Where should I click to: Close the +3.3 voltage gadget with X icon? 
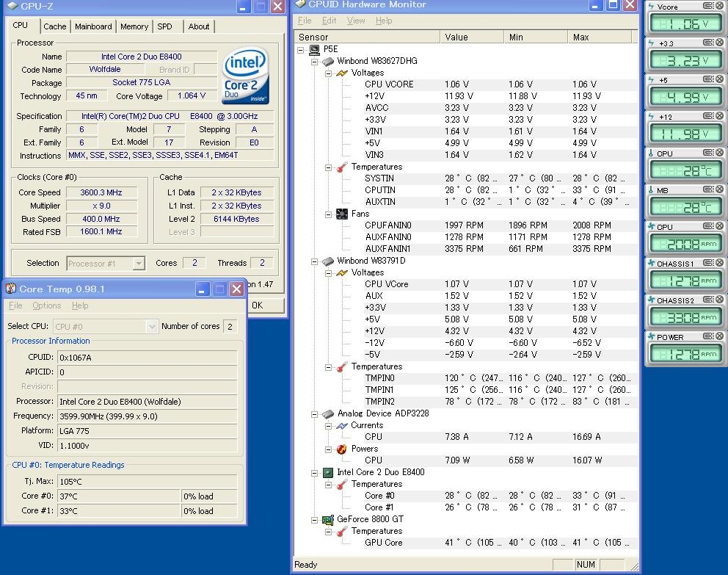tap(720, 43)
